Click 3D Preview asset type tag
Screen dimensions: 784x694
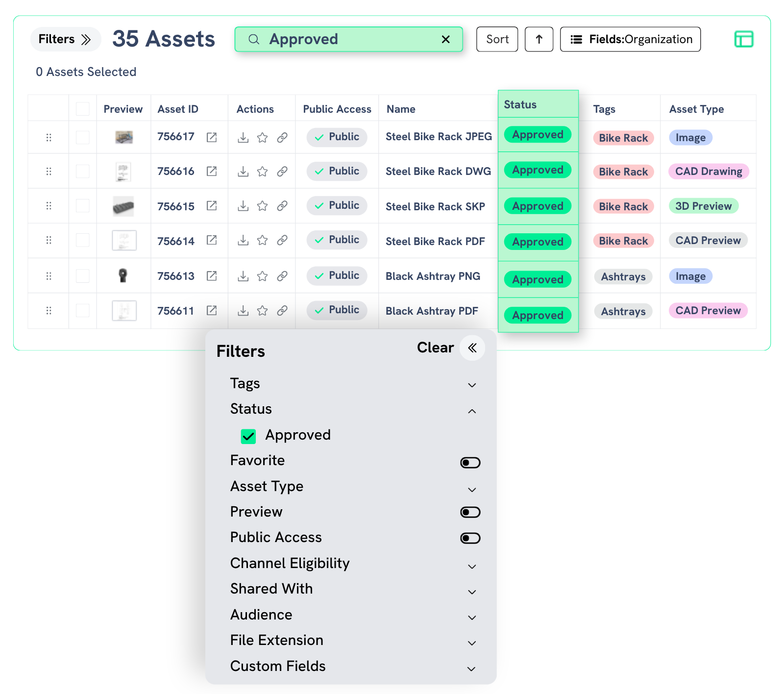tap(704, 206)
